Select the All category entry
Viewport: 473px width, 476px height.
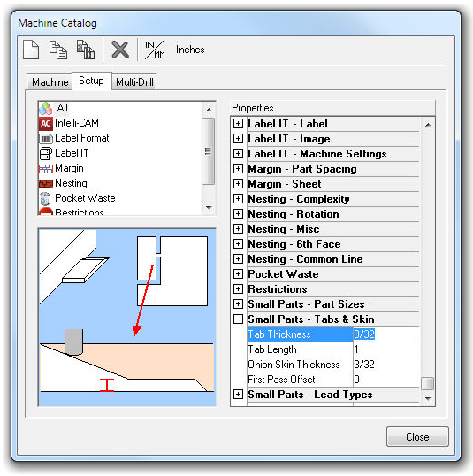tap(62, 108)
